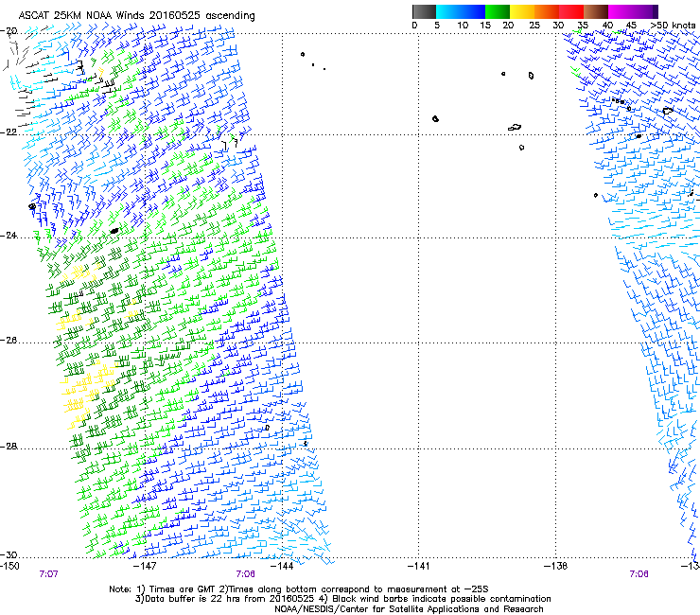Click the '>50 knots' legend label
Viewport: 700px width, 615px height.
pos(673,26)
